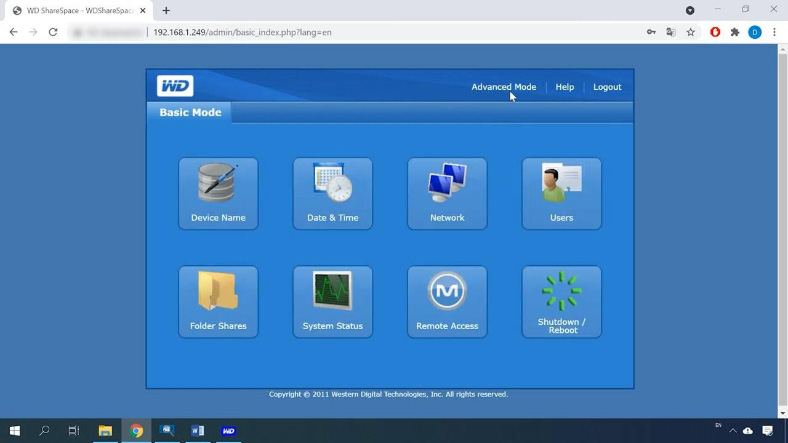Open the Chrome profile avatar D

pyautogui.click(x=754, y=32)
